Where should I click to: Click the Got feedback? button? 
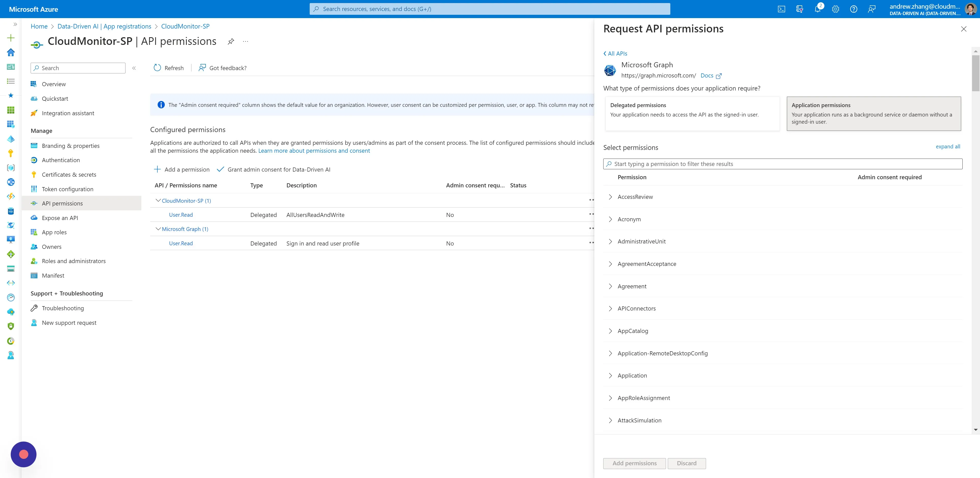coord(223,68)
